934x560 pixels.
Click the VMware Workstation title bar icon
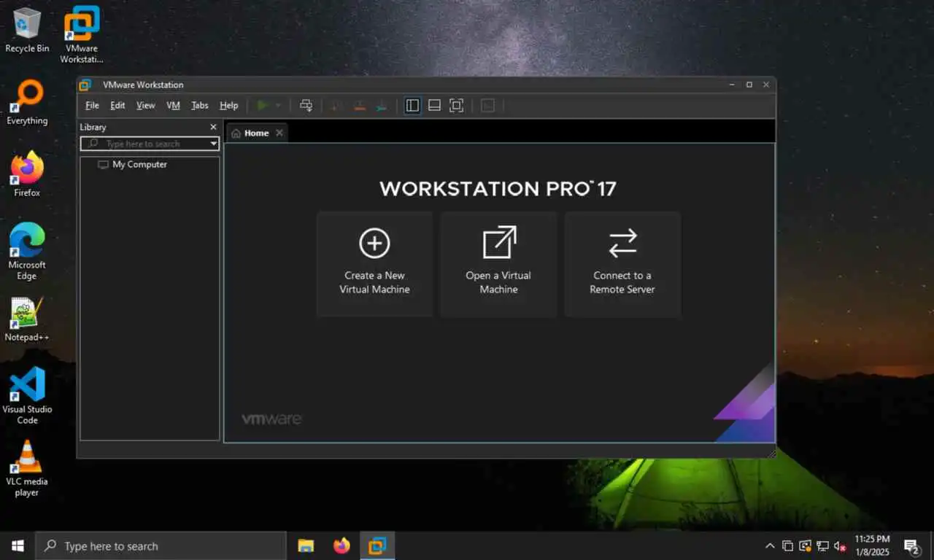[x=85, y=85]
